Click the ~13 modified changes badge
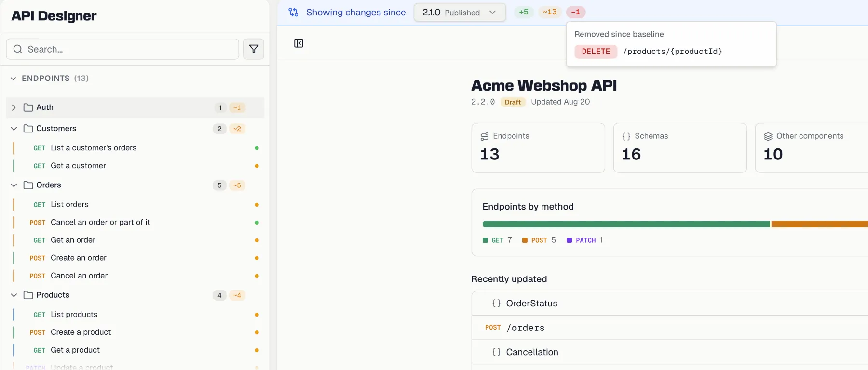868x370 pixels. 550,12
